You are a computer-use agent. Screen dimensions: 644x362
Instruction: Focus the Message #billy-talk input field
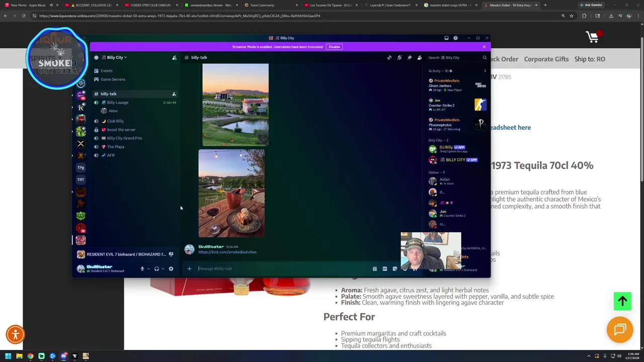pyautogui.click(x=282, y=268)
